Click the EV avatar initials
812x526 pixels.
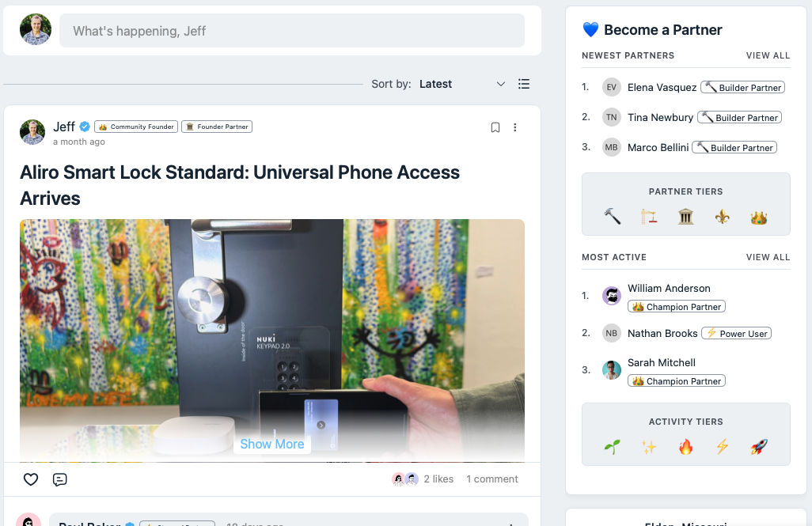(x=612, y=87)
